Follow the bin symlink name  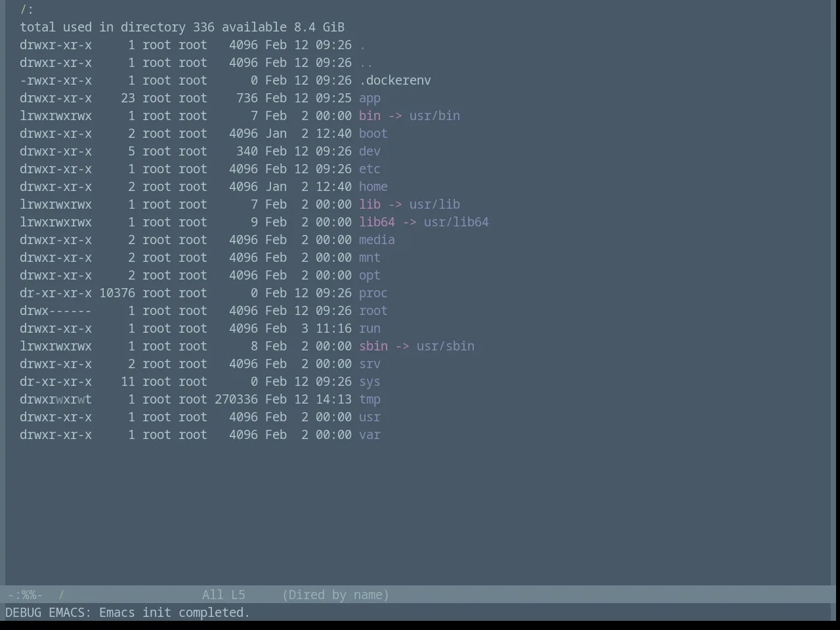[369, 116]
